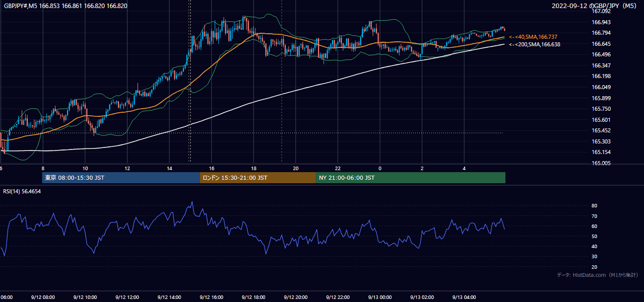Click the bottom time label 9/12 16:00
Image resolution: width=644 pixels, height=302 pixels.
[x=212, y=297]
